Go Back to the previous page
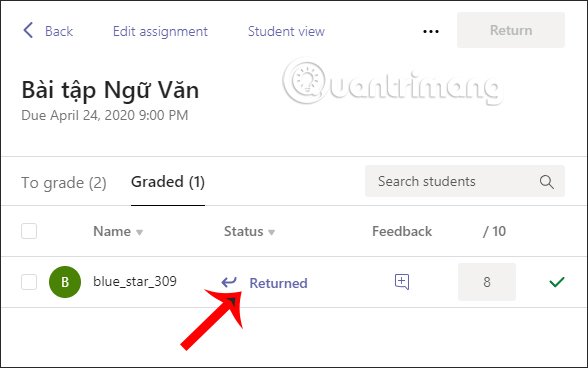 [48, 31]
